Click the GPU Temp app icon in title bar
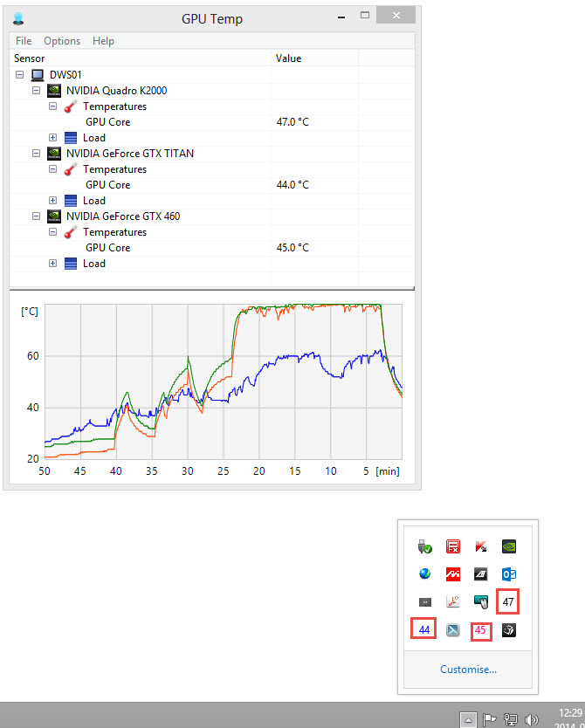 tap(18, 18)
